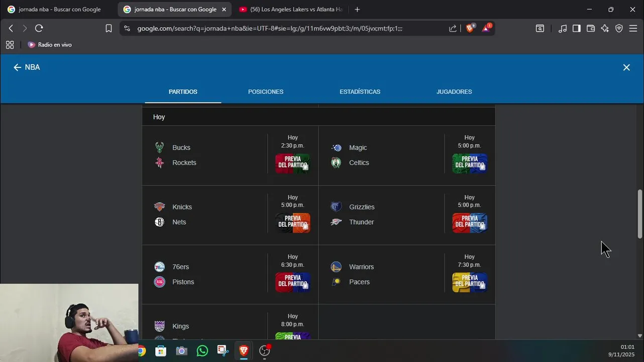The width and height of the screenshot is (644, 362).
Task: Click the Thunder team logo
Action: point(336,222)
